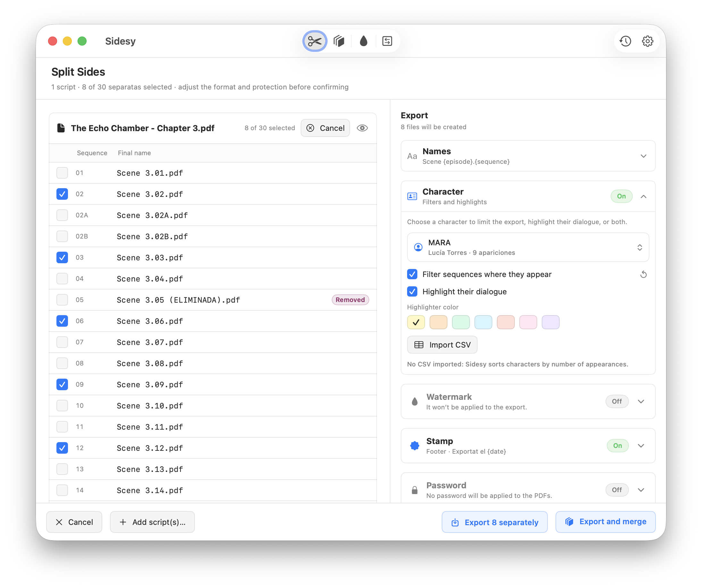Click Export 8 separately
The image size is (702, 588).
coord(494,522)
